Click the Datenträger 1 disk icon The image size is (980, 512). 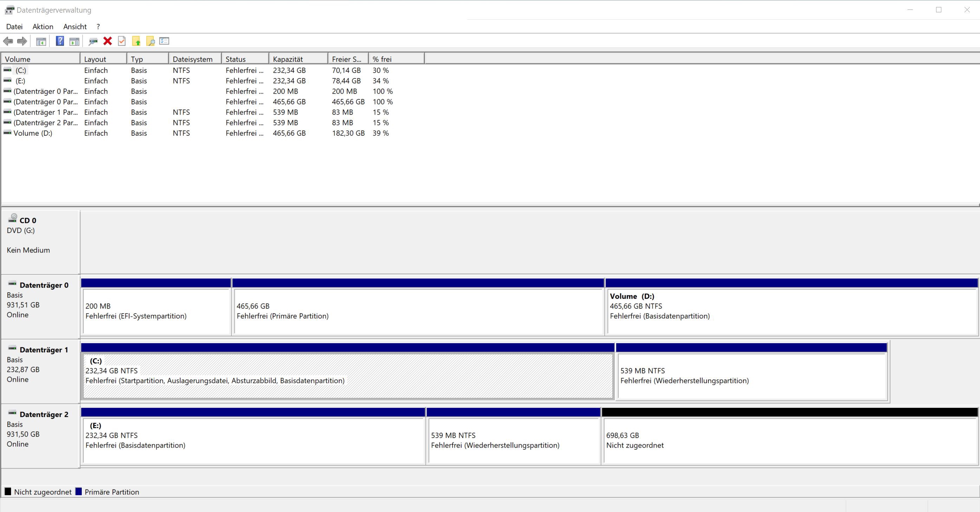12,348
